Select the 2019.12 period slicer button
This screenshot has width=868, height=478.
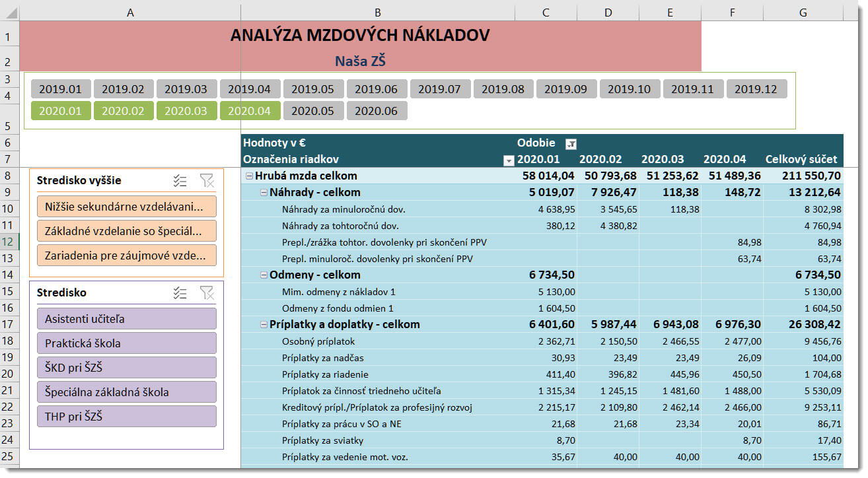(x=756, y=89)
